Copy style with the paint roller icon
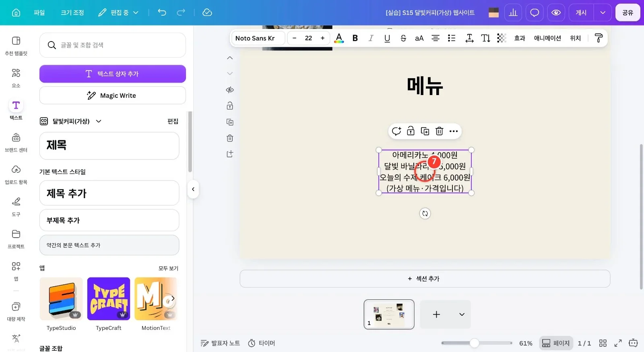Screen dimensions: 644x352 [x=599, y=38]
